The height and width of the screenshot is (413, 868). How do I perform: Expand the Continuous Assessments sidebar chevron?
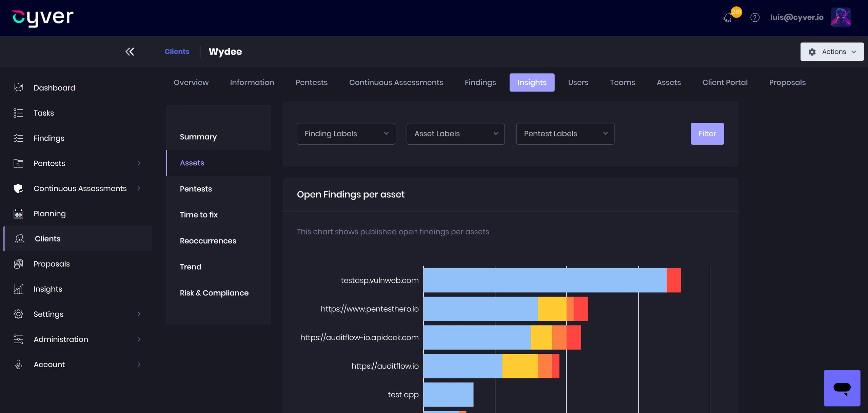(139, 188)
